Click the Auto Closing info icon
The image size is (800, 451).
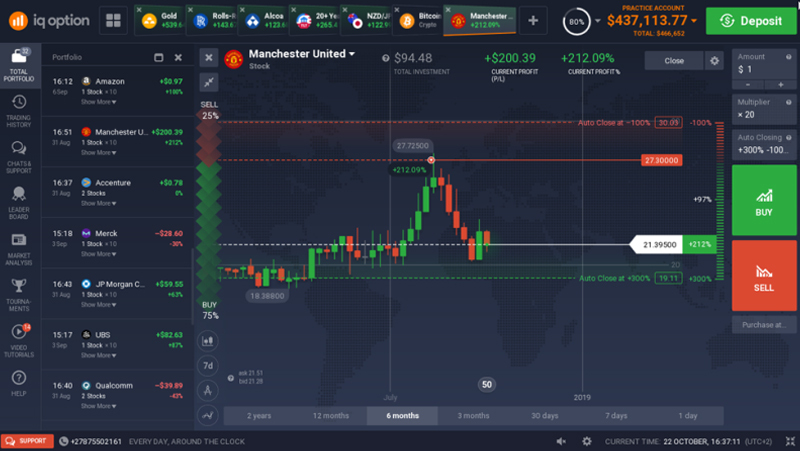coord(788,137)
